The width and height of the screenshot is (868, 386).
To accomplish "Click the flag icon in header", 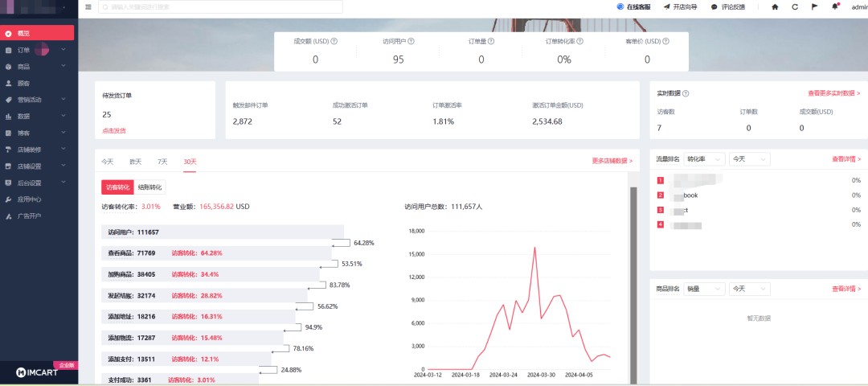I will coord(815,6).
